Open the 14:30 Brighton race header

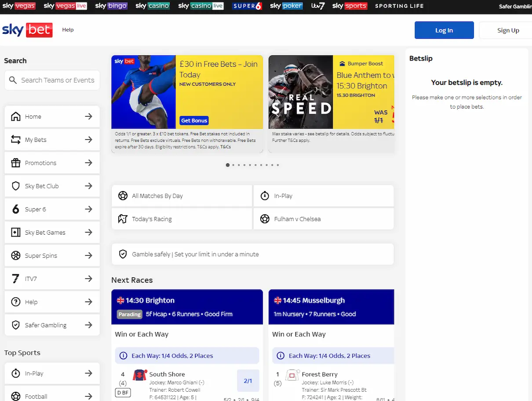(187, 307)
